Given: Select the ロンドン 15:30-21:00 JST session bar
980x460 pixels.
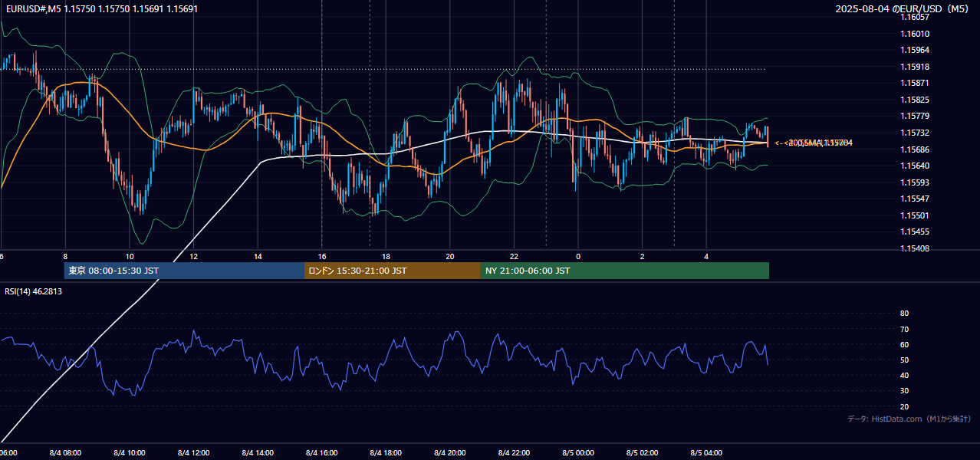Looking at the screenshot, I should [x=393, y=271].
